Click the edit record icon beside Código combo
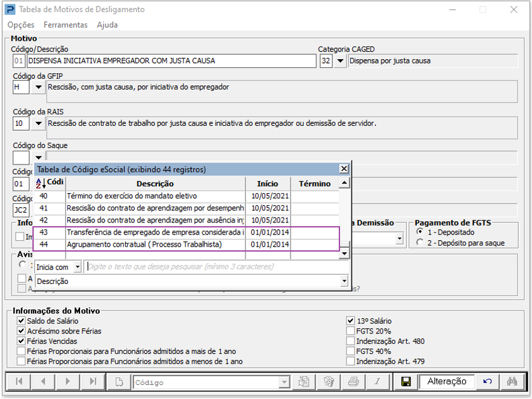This screenshot has height=399, width=532. pyautogui.click(x=304, y=382)
